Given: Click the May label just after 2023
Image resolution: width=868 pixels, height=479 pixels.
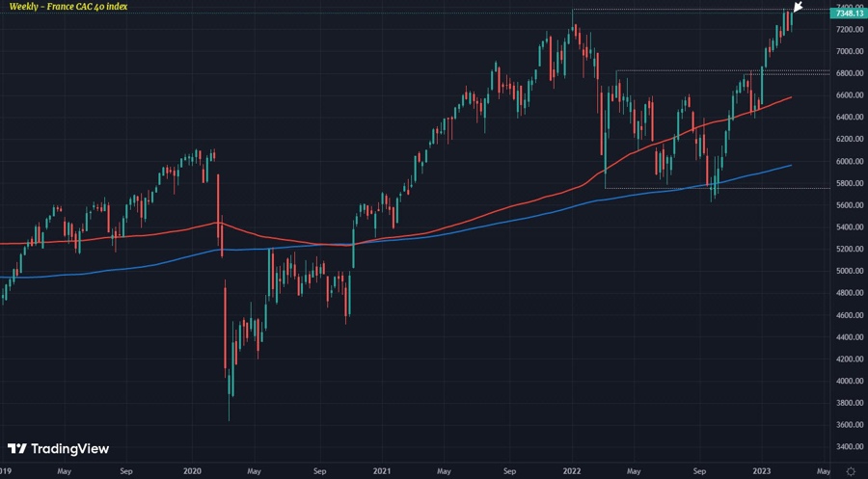Looking at the screenshot, I should (x=824, y=472).
